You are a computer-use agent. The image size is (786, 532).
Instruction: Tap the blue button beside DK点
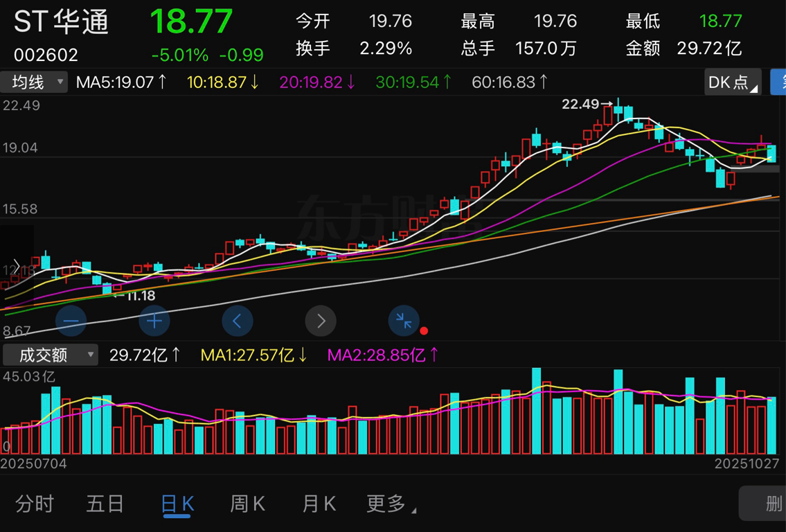pyautogui.click(x=778, y=82)
